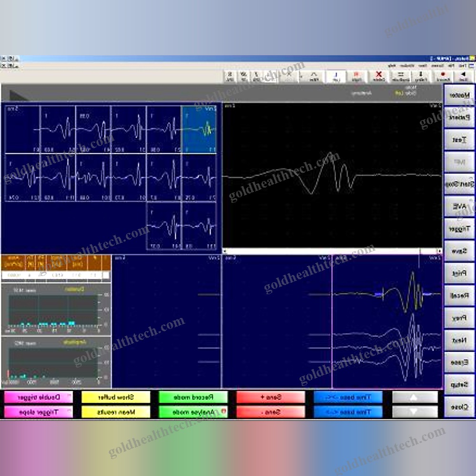Click the Recall side button
This screenshot has height=476, width=476.
pos(459,296)
